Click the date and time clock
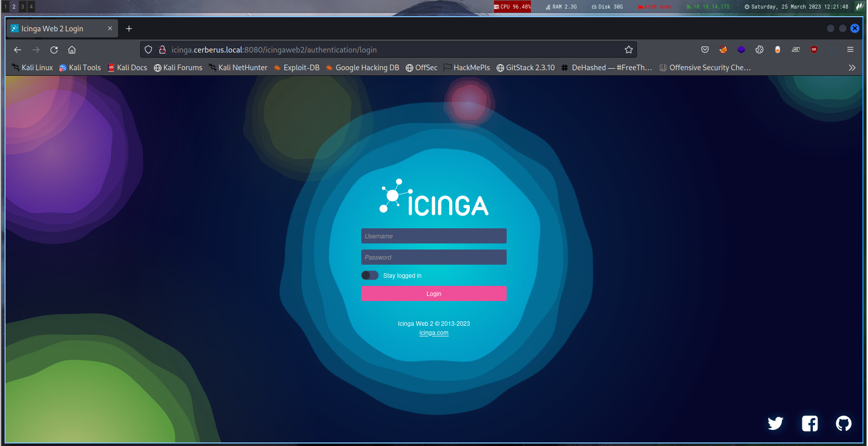868x446 pixels. [x=796, y=7]
